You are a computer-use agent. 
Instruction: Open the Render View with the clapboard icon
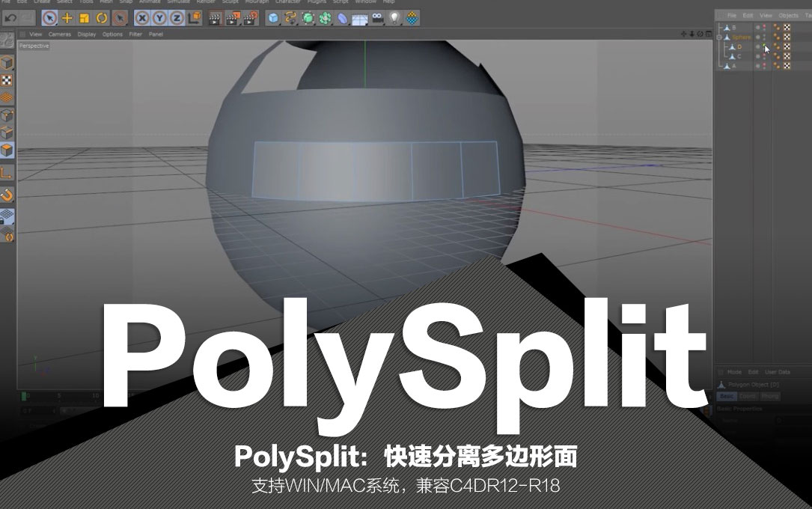(x=215, y=18)
